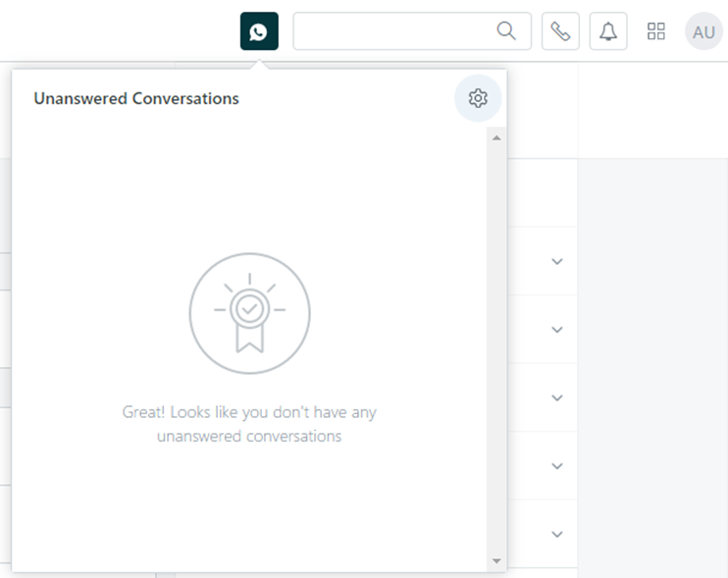Show notifications via the bell icon
728x578 pixels.
click(x=608, y=31)
